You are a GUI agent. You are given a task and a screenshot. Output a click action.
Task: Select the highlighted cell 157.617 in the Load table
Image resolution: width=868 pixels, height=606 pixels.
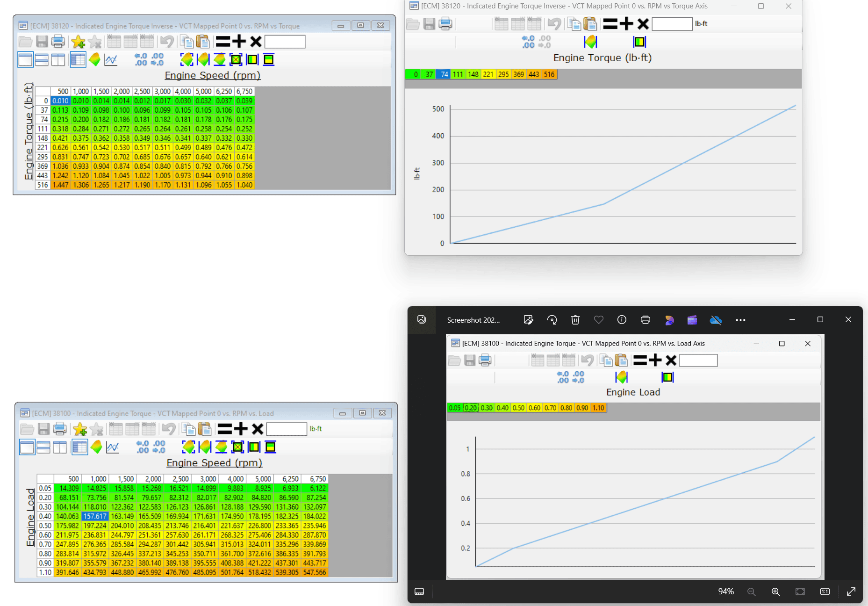tap(95, 516)
